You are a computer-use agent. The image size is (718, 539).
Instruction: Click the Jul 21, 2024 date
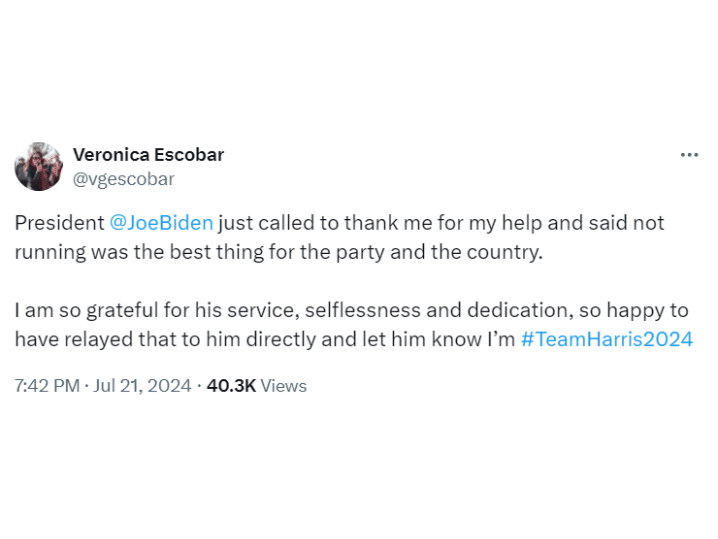click(x=141, y=386)
